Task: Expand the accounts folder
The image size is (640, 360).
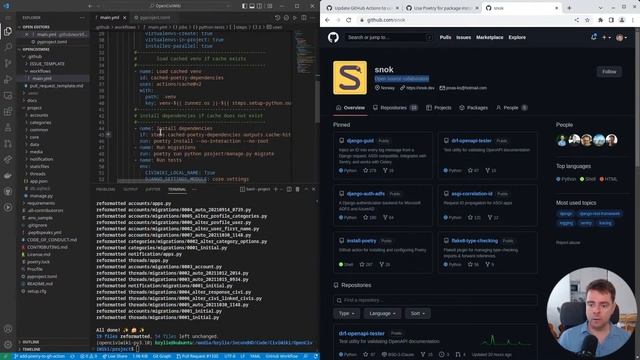Action: click(x=39, y=115)
